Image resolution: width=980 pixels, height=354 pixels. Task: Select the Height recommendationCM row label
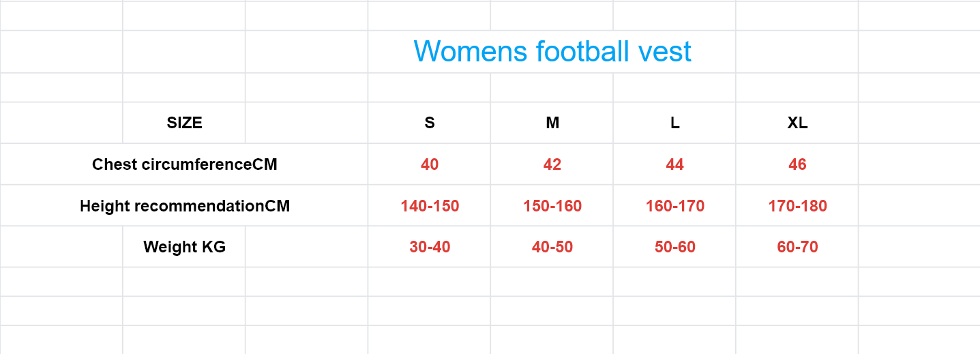pyautogui.click(x=184, y=206)
